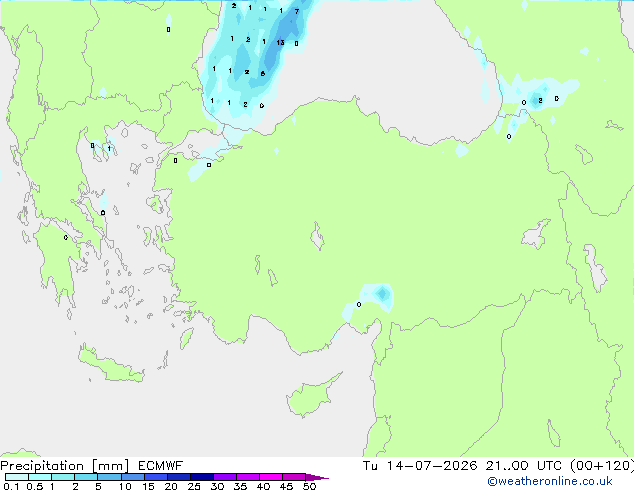Click the "45" legend scale label
This screenshot has height=490, width=634.
coord(286,486)
